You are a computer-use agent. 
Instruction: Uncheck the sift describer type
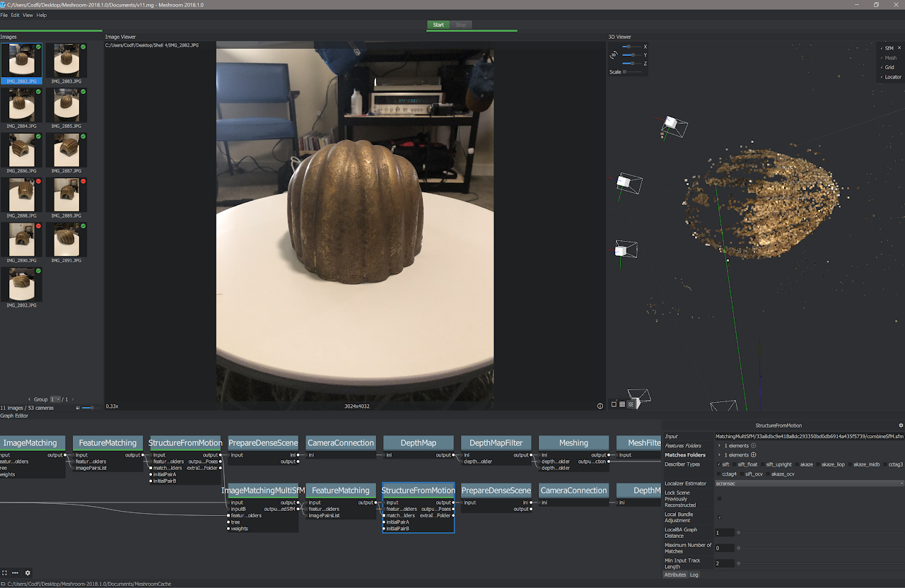click(x=718, y=464)
